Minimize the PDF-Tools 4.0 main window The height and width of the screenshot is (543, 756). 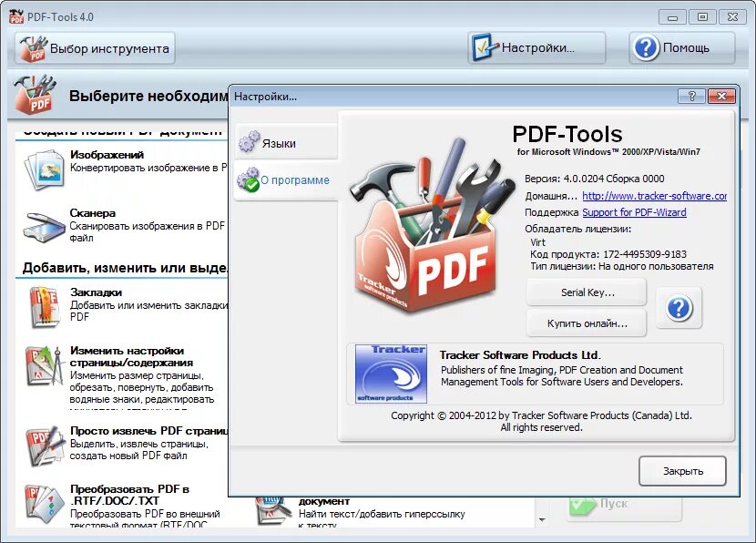coord(672,17)
